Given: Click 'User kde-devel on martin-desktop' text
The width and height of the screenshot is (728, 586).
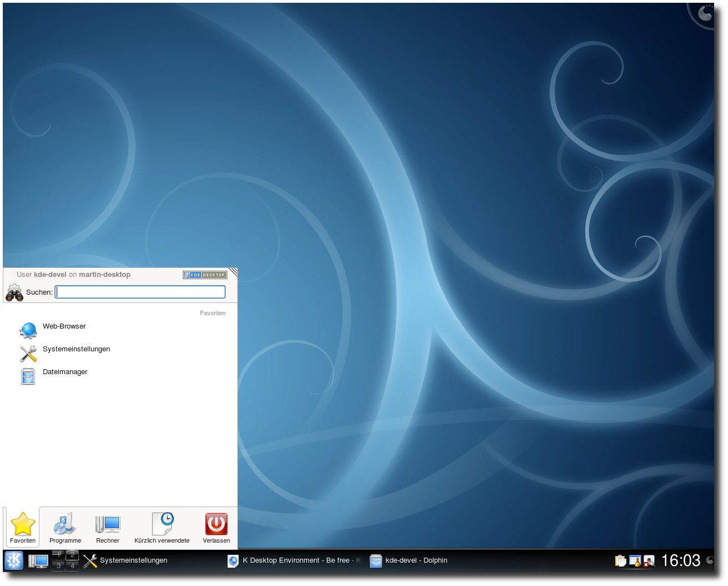Looking at the screenshot, I should point(73,275).
